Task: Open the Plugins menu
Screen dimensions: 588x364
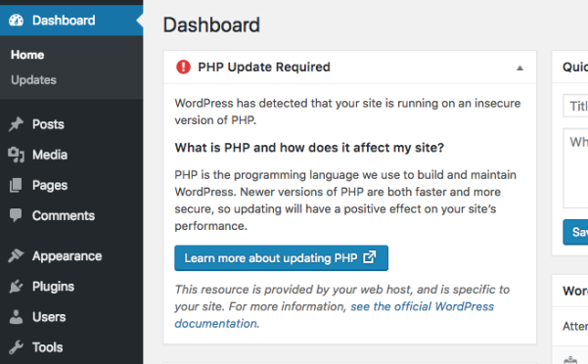Action: (x=71, y=287)
